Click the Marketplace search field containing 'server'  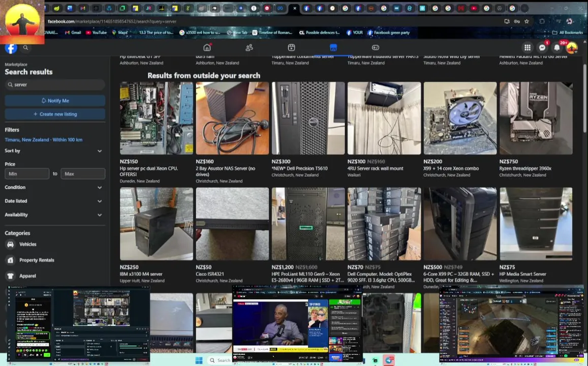click(x=55, y=85)
